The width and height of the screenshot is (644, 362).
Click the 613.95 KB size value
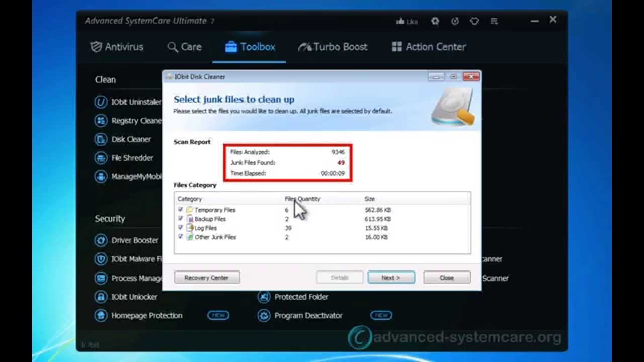click(x=378, y=219)
